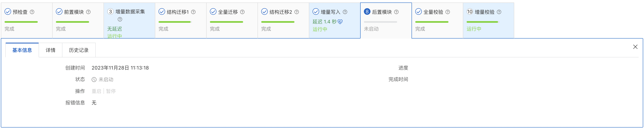Click the 全量迁移 progress bar
644x130 pixels.
(x=226, y=22)
